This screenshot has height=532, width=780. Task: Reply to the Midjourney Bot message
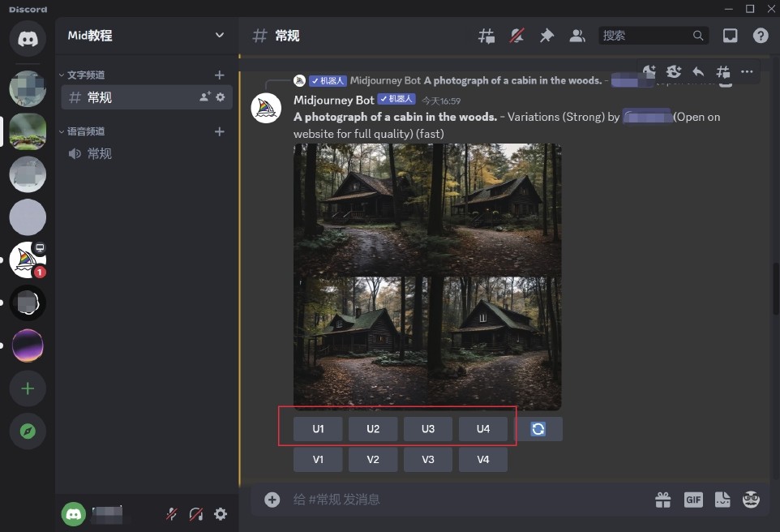pos(698,71)
